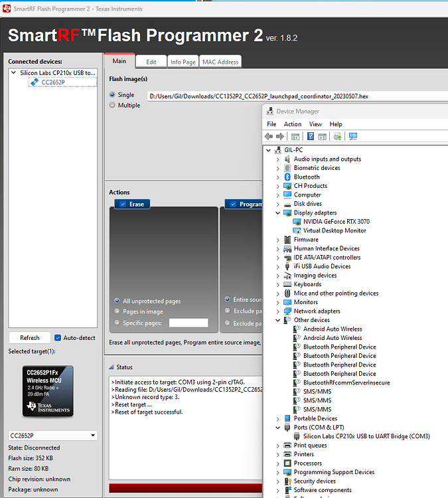Expand the Disk drives category
The width and height of the screenshot is (448, 498).
tap(278, 204)
